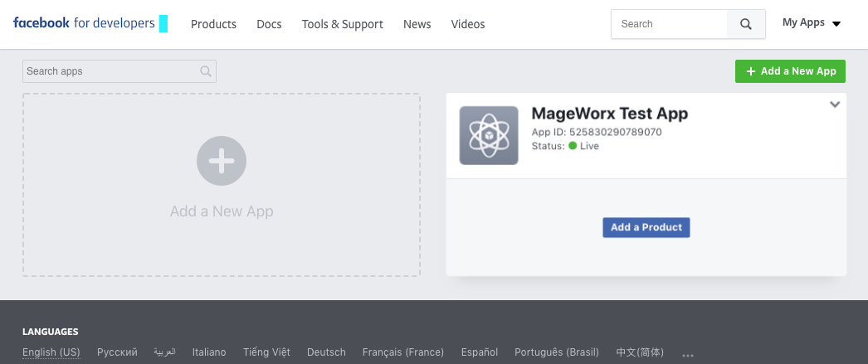Viewport: 868px width, 364px height.
Task: Click the green Live status indicator
Action: (573, 146)
